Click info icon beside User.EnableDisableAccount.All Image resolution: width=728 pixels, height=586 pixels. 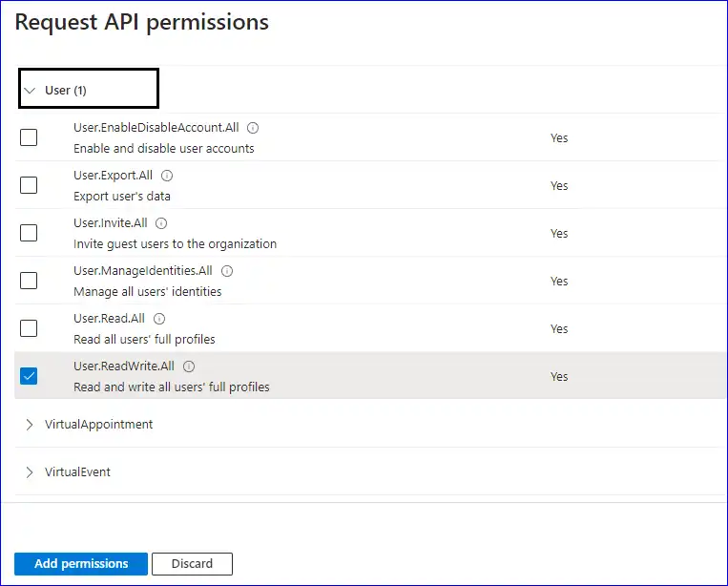254,128
